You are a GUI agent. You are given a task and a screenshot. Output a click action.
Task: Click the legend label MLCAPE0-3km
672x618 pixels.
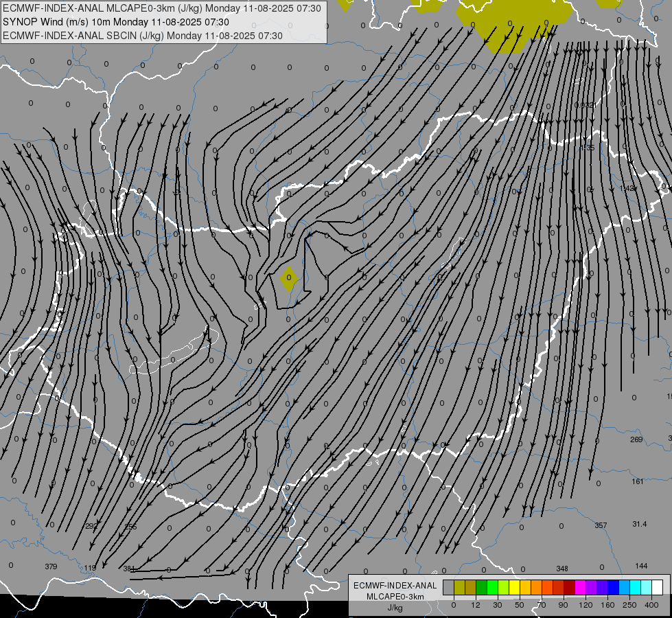click(x=395, y=597)
